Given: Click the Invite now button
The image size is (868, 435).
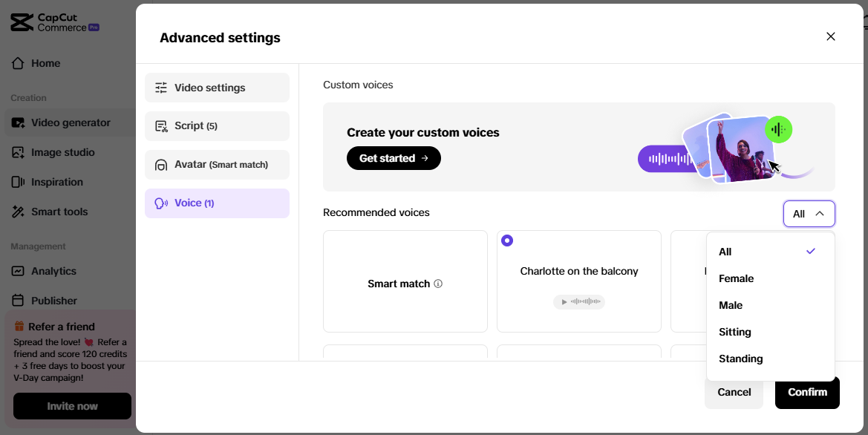Looking at the screenshot, I should (x=72, y=406).
